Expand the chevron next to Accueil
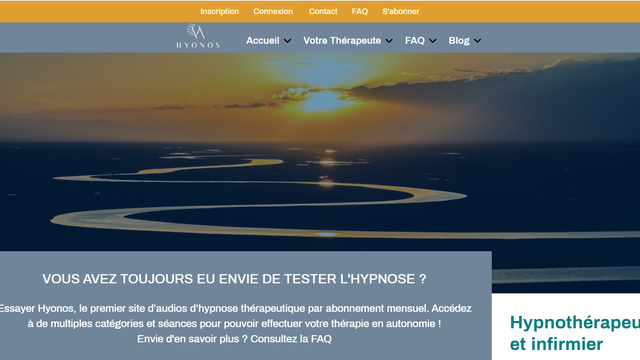The height and width of the screenshot is (360, 640). [x=287, y=41]
